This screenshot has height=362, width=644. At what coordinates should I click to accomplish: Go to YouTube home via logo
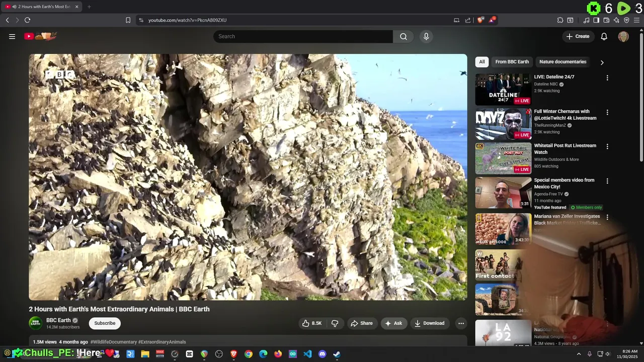pyautogui.click(x=40, y=36)
